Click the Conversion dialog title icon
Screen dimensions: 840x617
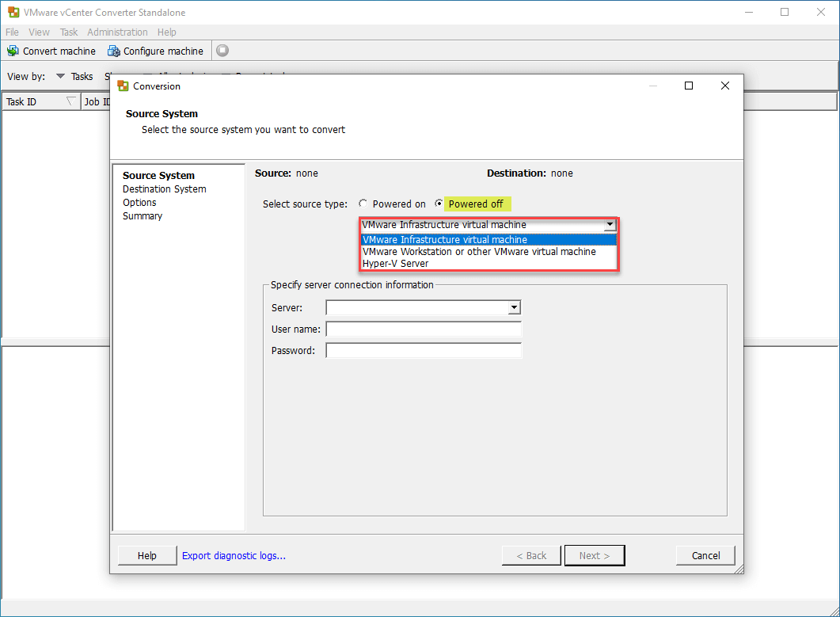[123, 86]
